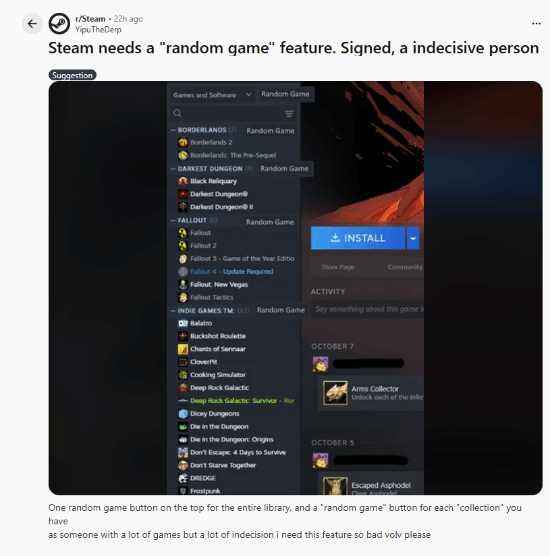550x556 pixels.
Task: Open the YipuTheDerp user profile link
Action: click(98, 30)
